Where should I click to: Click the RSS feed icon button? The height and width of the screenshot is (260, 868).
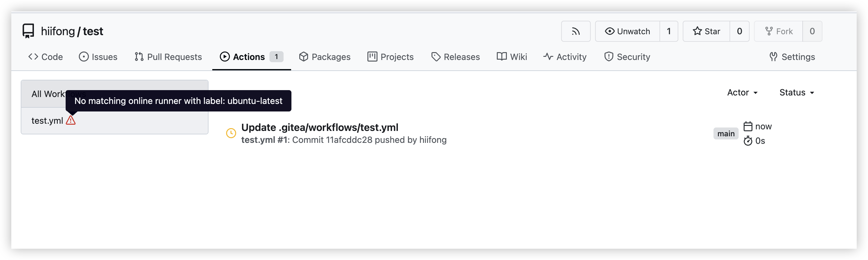click(576, 31)
